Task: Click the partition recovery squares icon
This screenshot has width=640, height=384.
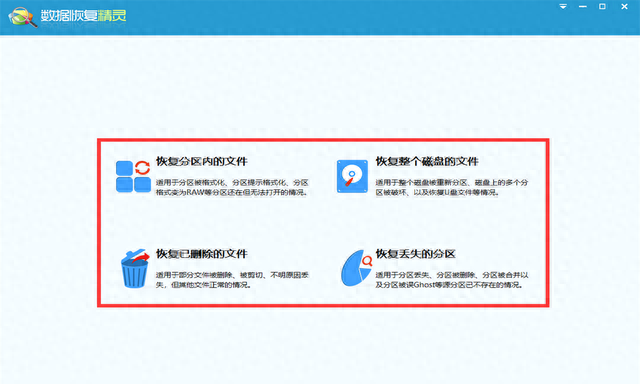Action: (x=133, y=176)
